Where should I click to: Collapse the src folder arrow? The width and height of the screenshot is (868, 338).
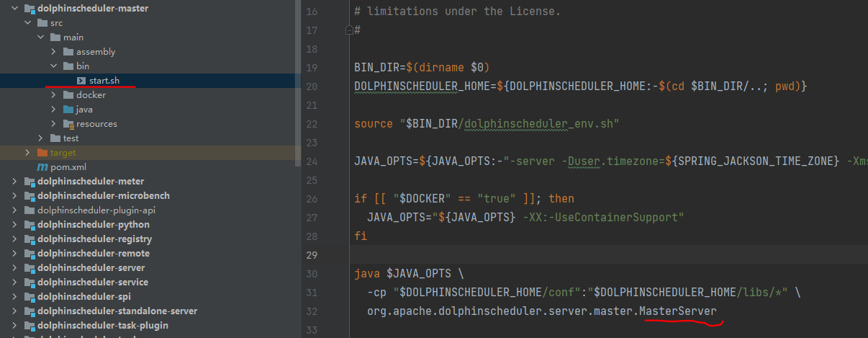(x=28, y=23)
